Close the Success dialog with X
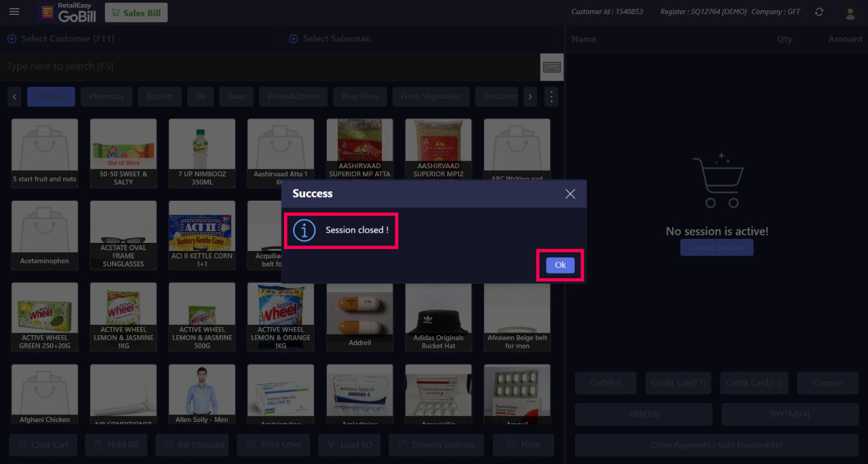 click(x=570, y=194)
